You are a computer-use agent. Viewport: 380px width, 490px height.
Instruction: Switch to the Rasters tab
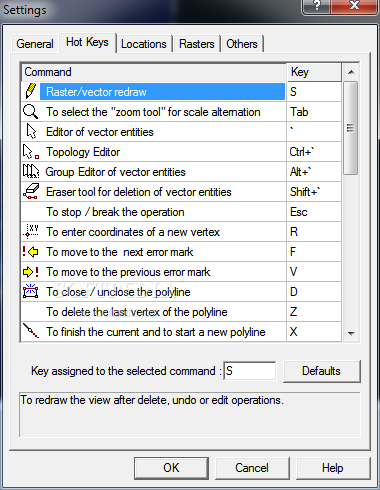197,44
